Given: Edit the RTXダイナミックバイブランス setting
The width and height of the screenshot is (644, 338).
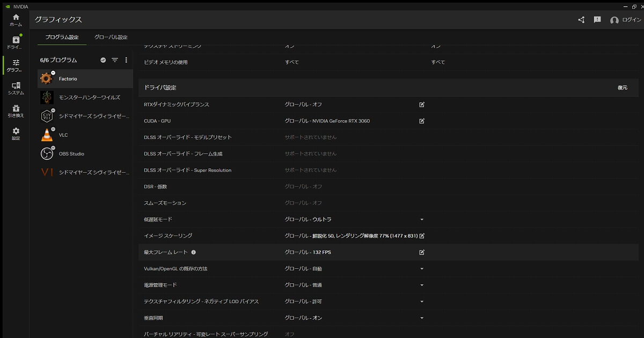Looking at the screenshot, I should pos(422,105).
